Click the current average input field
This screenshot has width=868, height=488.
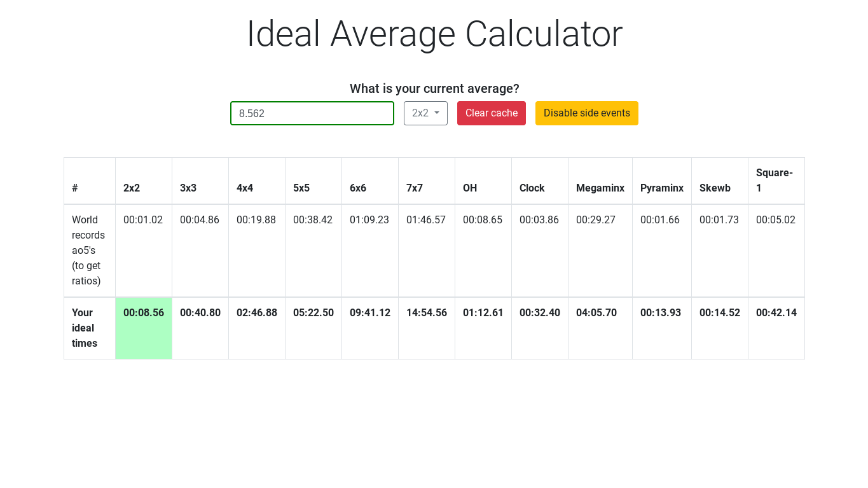pos(312,113)
